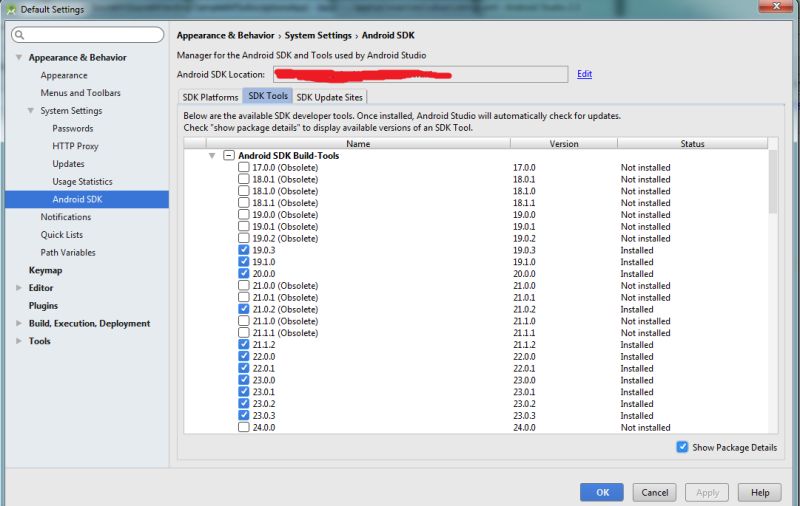Click the Status column header
800x506 pixels.
692,144
